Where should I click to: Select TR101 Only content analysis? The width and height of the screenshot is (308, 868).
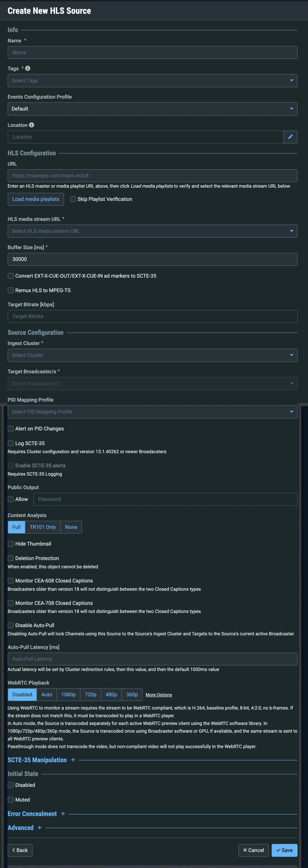pos(43,527)
